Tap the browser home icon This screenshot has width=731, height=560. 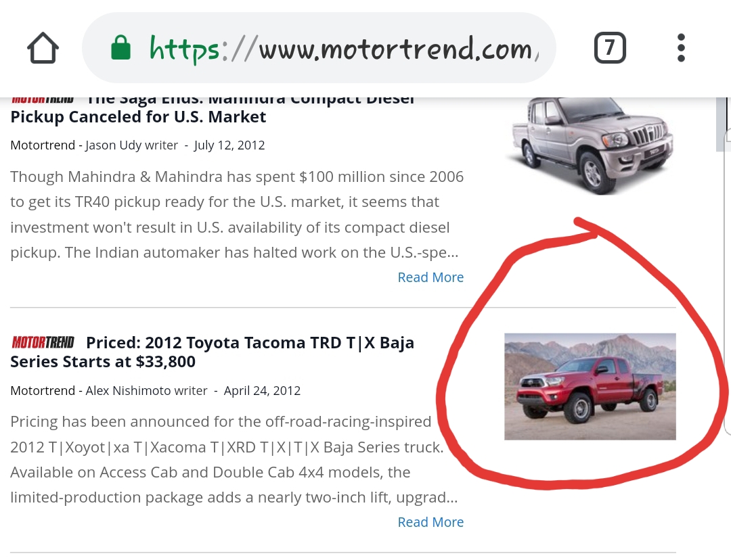(x=43, y=49)
